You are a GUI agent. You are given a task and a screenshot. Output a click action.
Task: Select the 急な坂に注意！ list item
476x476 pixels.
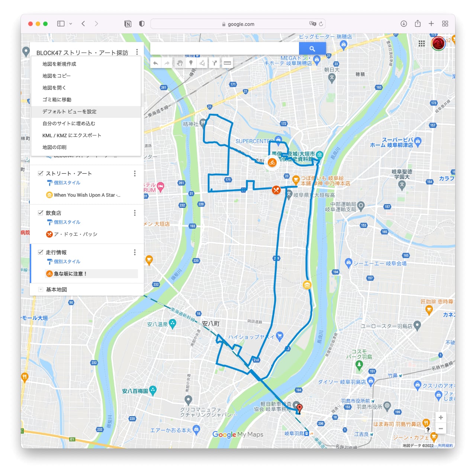[x=70, y=274]
